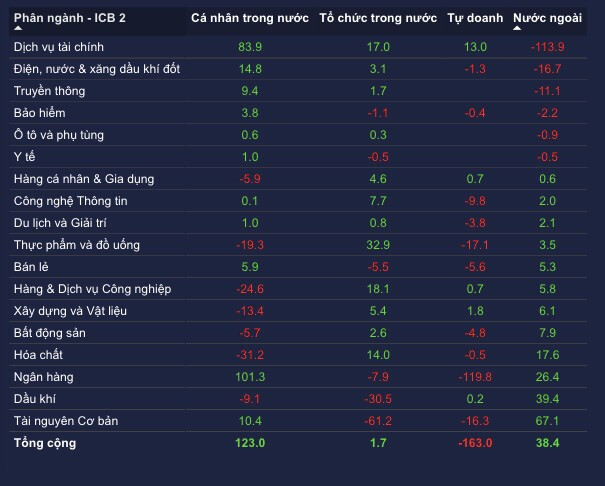Click Tài nguyên Cơ bản row label
Viewport: 605px width, 486px height.
(66, 421)
